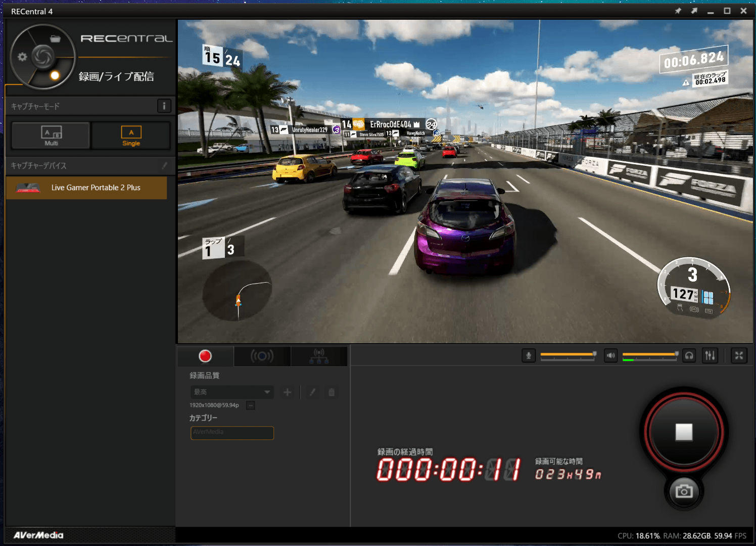Viewport: 756px width, 546px height.
Task: Open the multi-stream network tab
Action: point(319,356)
